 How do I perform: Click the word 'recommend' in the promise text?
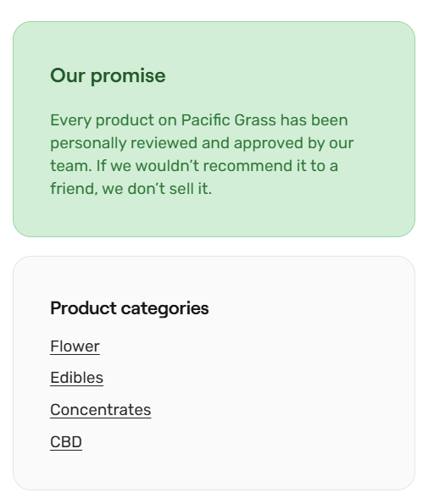tap(248, 166)
